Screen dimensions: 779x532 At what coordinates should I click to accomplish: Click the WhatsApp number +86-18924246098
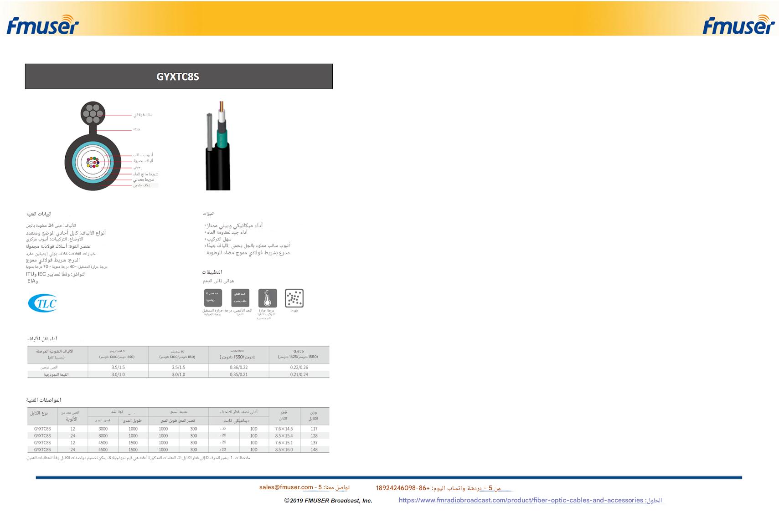(403, 488)
